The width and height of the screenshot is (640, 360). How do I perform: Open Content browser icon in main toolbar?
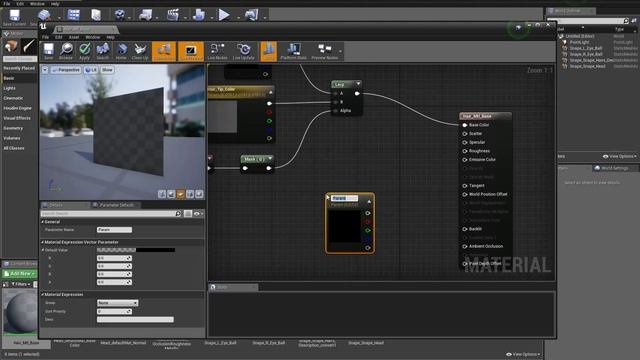pyautogui.click(x=74, y=15)
